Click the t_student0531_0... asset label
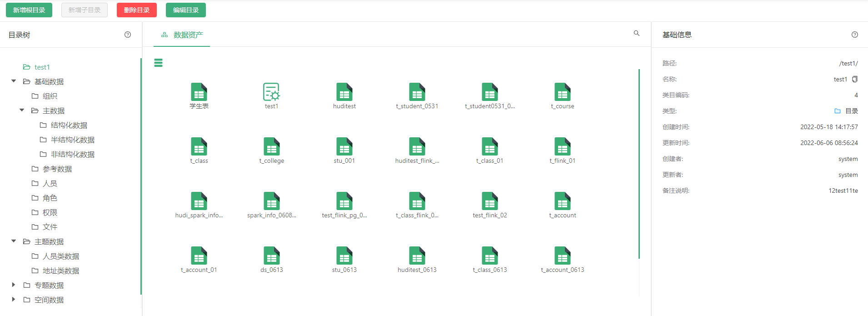This screenshot has width=868, height=316. point(490,106)
